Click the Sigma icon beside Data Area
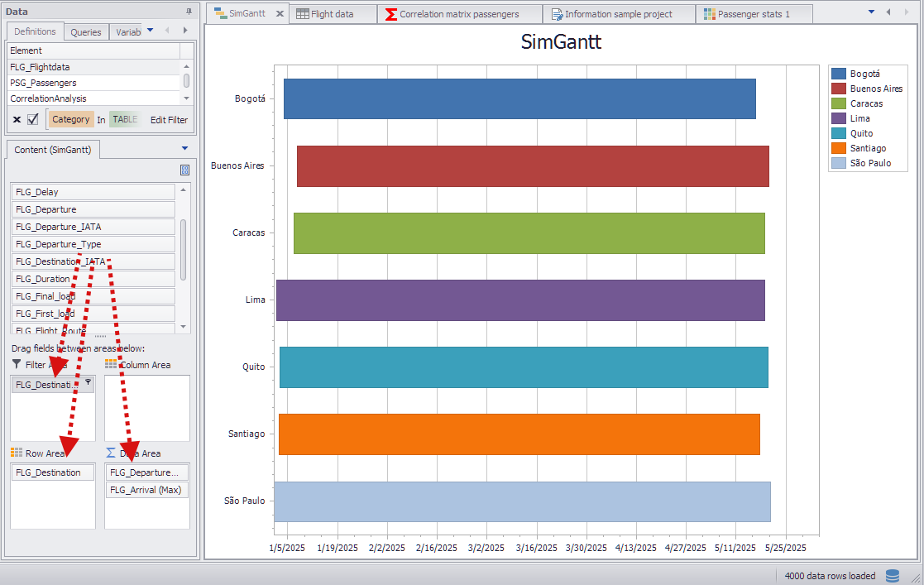 tap(111, 453)
